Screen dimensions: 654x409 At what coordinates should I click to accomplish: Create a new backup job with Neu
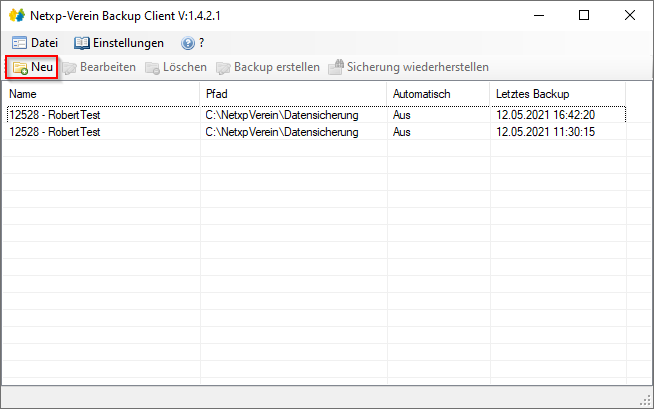coord(32,67)
